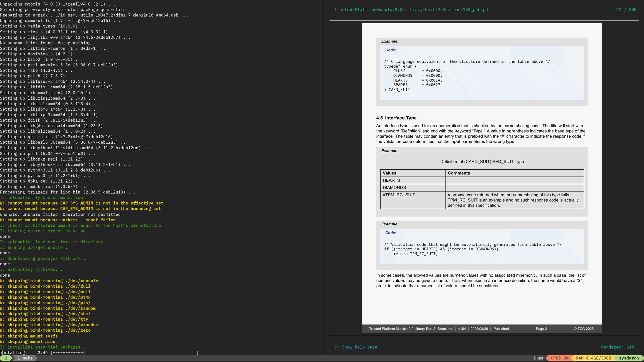Click the PDF filename title
Screen dimensions: 644x362
pos(412,10)
